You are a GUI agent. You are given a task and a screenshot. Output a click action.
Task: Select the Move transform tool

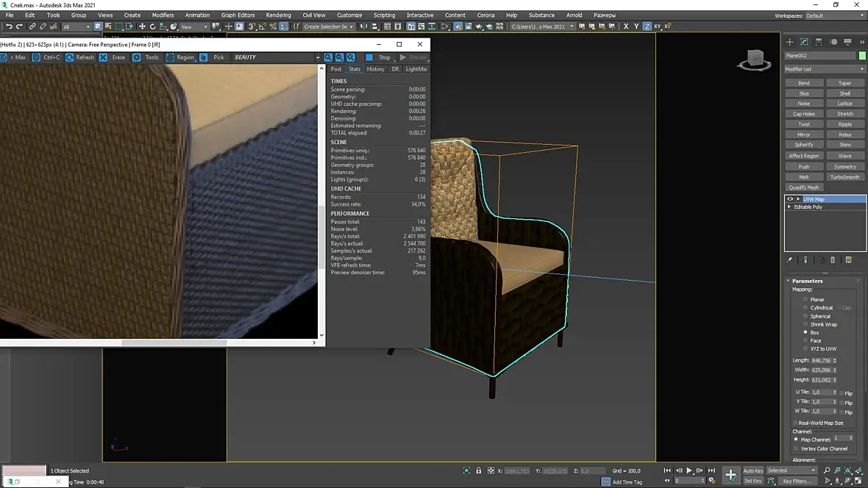coord(142,26)
